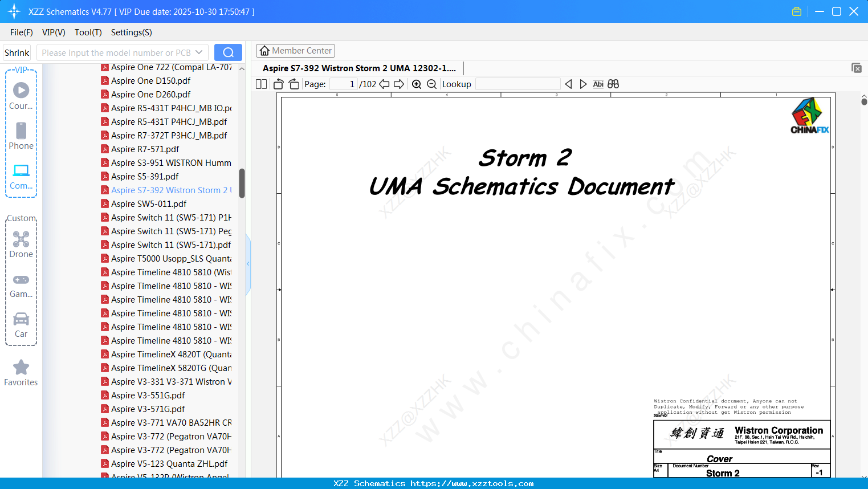This screenshot has height=489, width=868.
Task: Open Aspire TimelineX 4820T (Quanta file
Action: pyautogui.click(x=166, y=354)
